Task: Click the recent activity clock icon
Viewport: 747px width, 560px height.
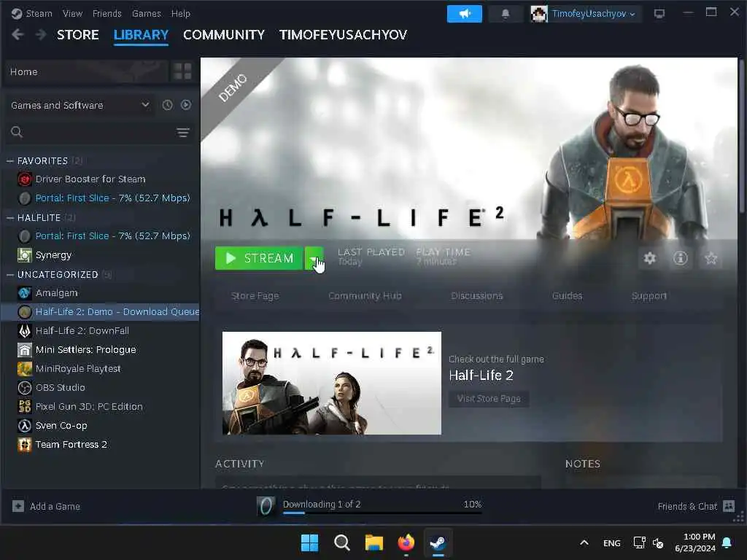Action: click(x=167, y=105)
